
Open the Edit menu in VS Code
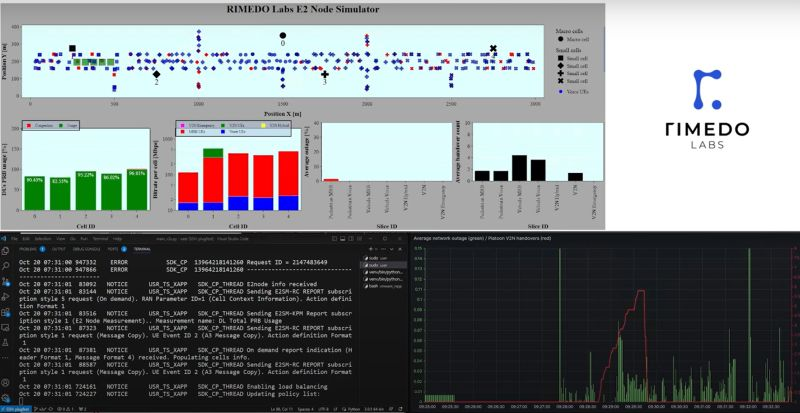click(26, 238)
